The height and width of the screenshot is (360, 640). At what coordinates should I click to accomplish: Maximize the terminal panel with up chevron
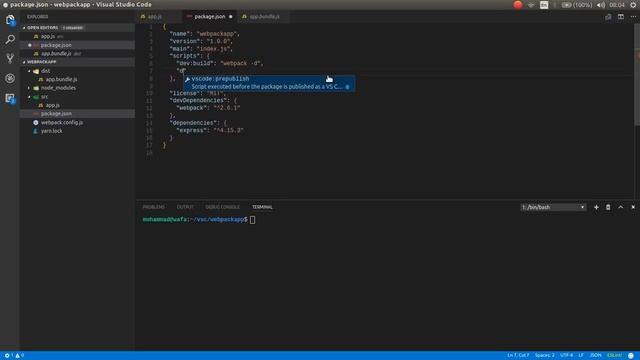[620, 207]
